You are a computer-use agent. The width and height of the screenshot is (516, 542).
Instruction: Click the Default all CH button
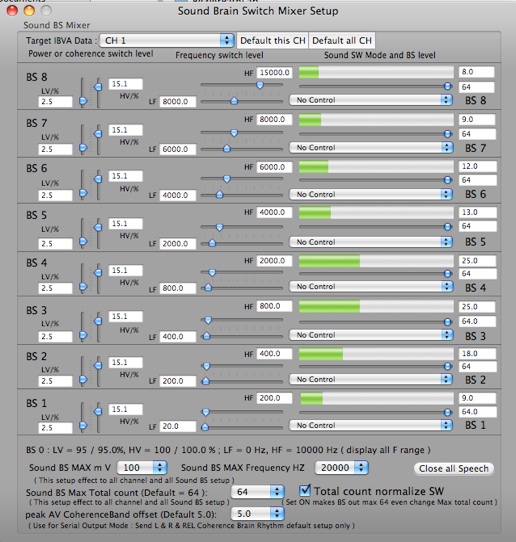pyautogui.click(x=342, y=40)
